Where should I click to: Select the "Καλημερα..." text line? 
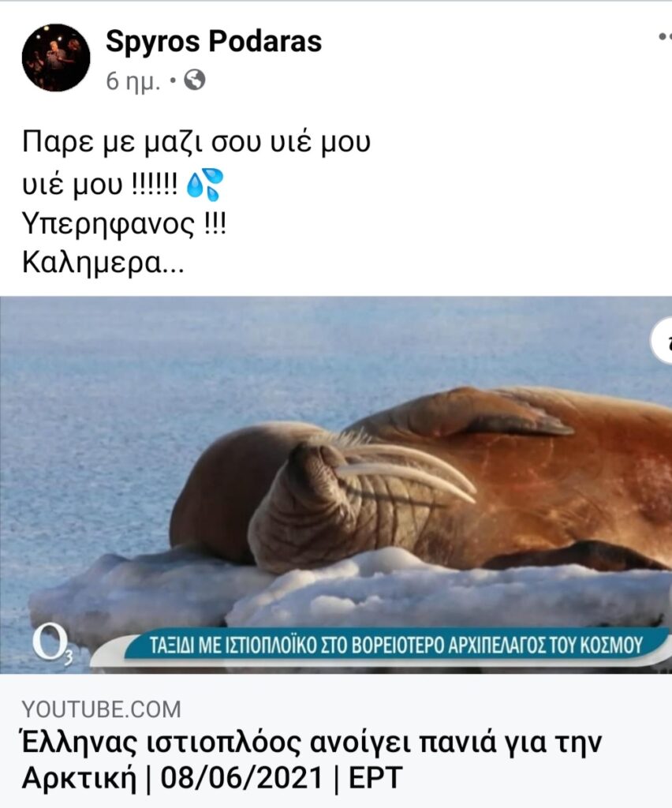[103, 263]
